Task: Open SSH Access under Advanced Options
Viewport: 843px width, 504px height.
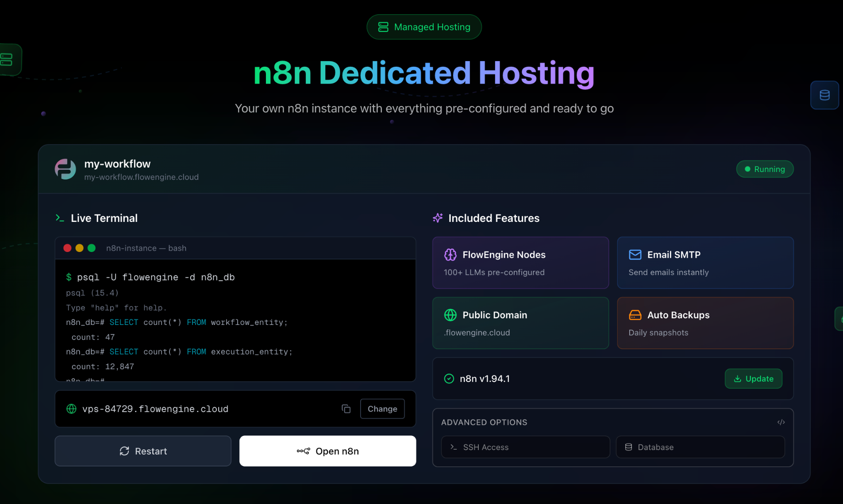Action: coord(525,447)
